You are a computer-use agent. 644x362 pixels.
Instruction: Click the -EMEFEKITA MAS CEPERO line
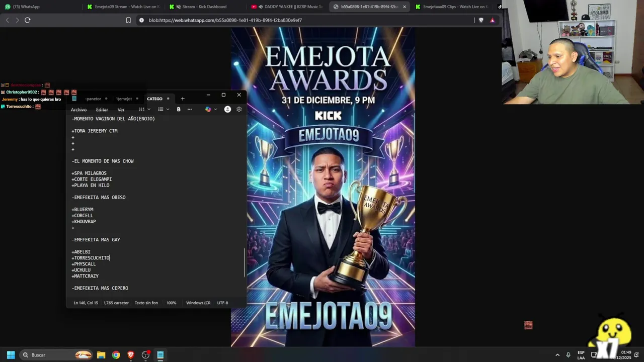(100, 288)
